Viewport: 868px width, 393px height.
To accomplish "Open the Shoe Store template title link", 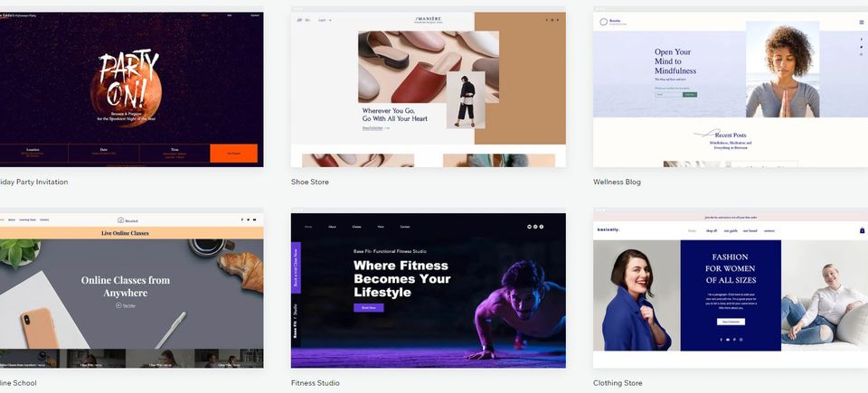I will pos(309,182).
